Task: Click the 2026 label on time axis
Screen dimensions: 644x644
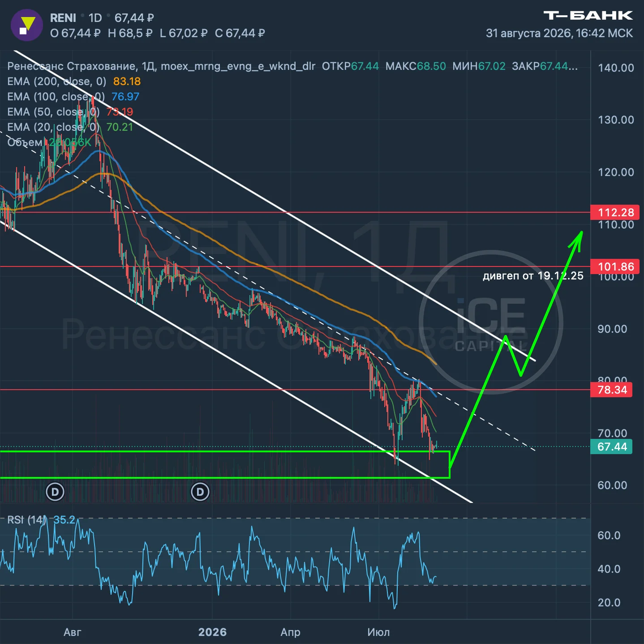Action: pyautogui.click(x=212, y=632)
